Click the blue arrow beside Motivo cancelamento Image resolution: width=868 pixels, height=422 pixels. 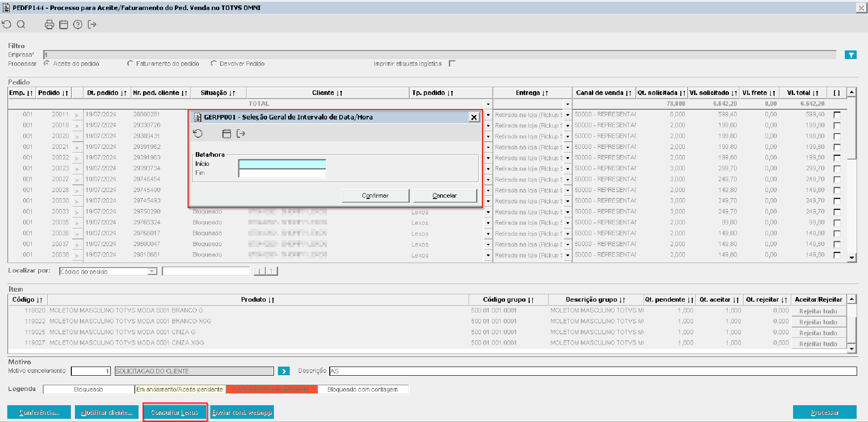pos(284,371)
